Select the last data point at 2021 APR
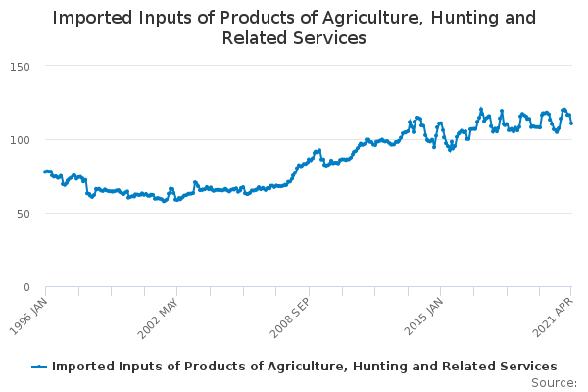Viewport: 588px width, 392px height. [x=571, y=123]
